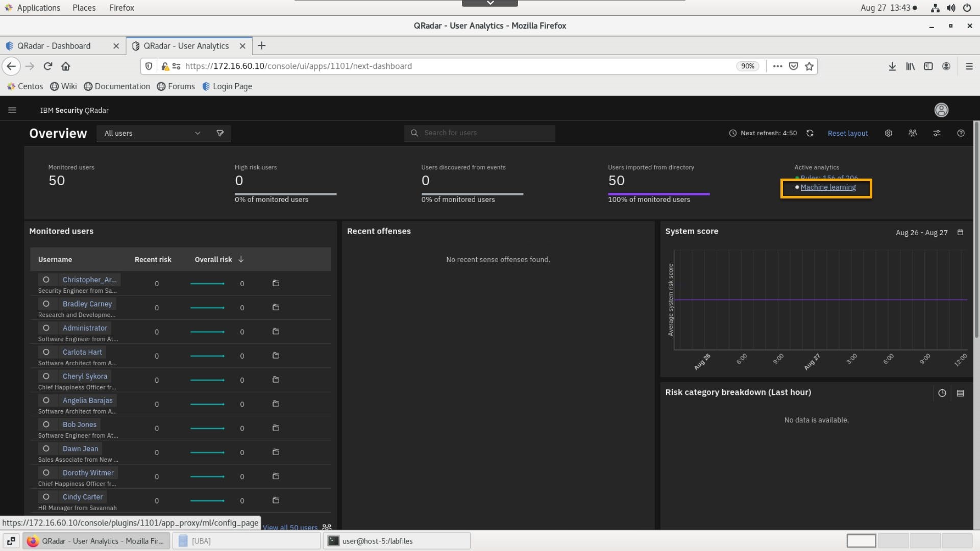980x551 pixels.
Task: Open case folder icon for Bradley Carney
Action: pyautogui.click(x=276, y=308)
